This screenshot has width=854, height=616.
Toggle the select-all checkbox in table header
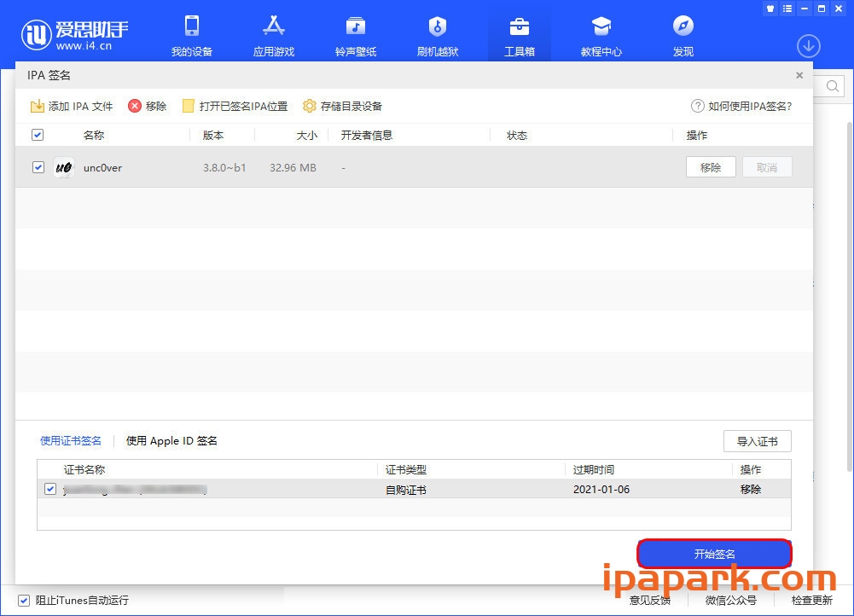click(38, 134)
